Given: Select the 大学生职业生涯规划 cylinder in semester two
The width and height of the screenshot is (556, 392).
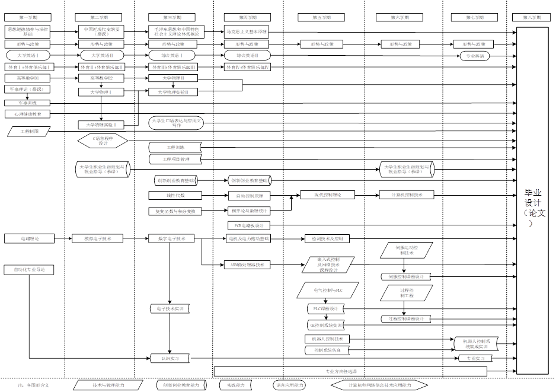Looking at the screenshot, I should click(x=103, y=170).
